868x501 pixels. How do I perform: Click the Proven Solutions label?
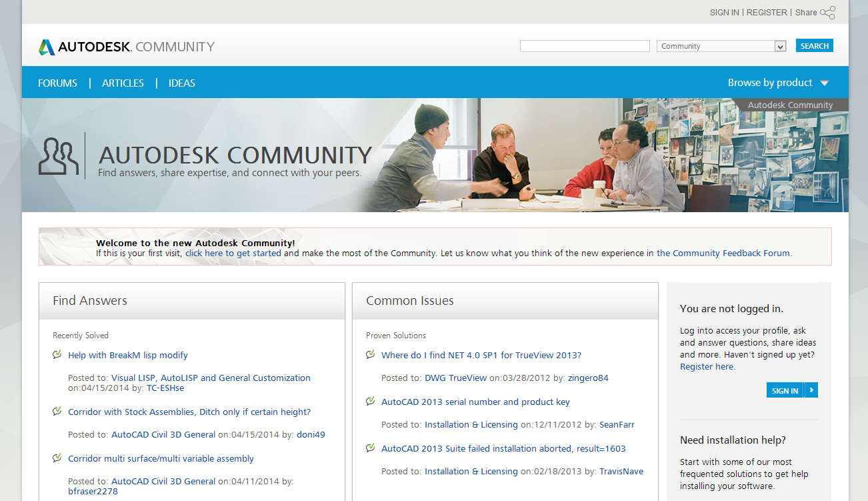(x=396, y=336)
